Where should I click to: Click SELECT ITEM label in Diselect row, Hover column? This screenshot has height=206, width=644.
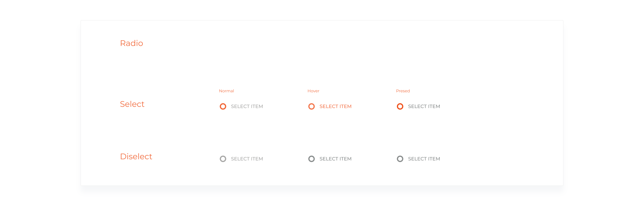[335, 159]
